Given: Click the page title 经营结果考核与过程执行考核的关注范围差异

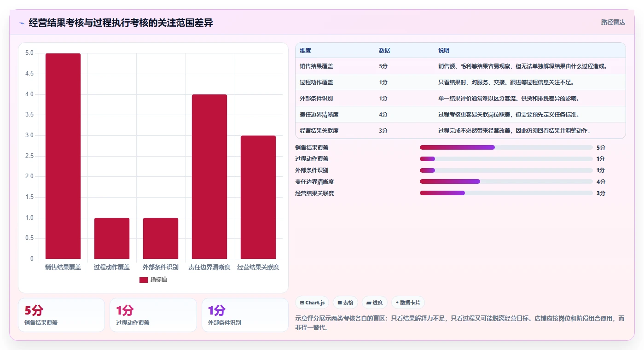Looking at the screenshot, I should click(x=121, y=23).
